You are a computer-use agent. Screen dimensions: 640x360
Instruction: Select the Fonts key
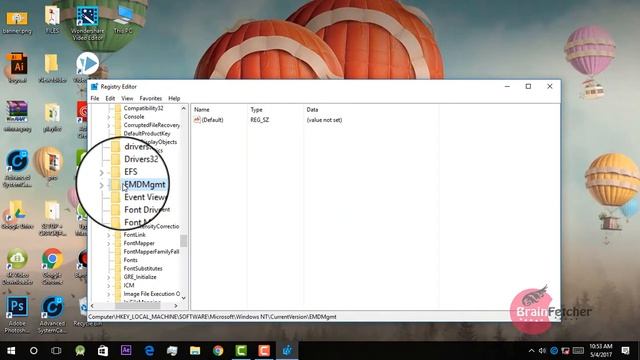click(131, 260)
